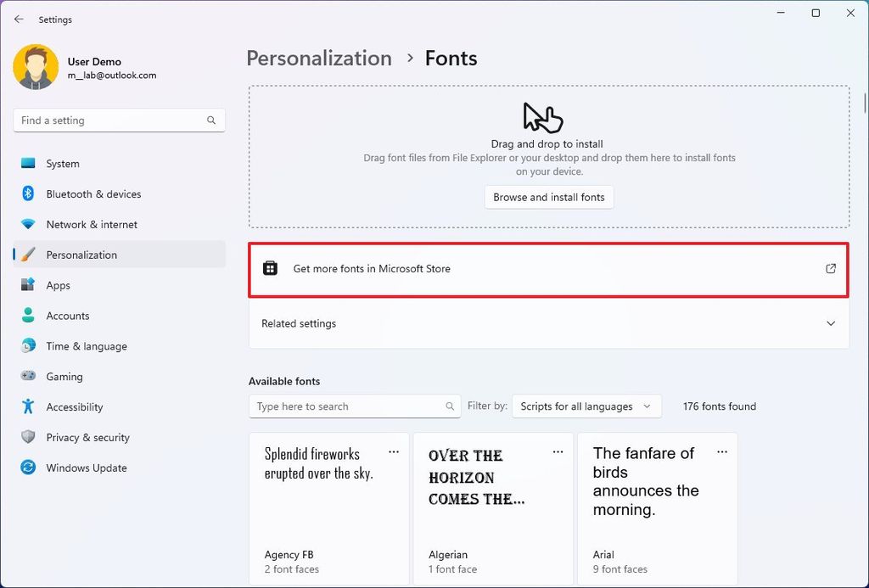Open more options for Agency FB font
869x588 pixels.
[x=393, y=452]
